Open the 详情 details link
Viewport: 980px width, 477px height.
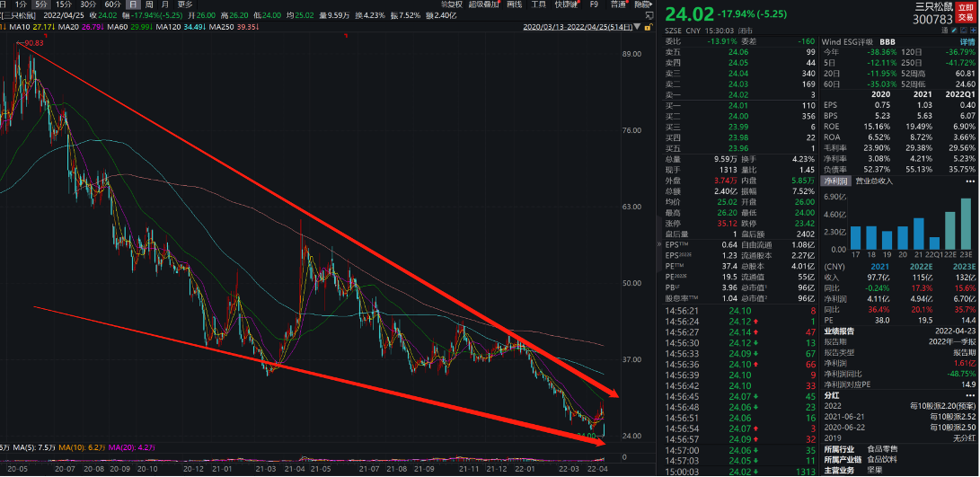[x=967, y=41]
